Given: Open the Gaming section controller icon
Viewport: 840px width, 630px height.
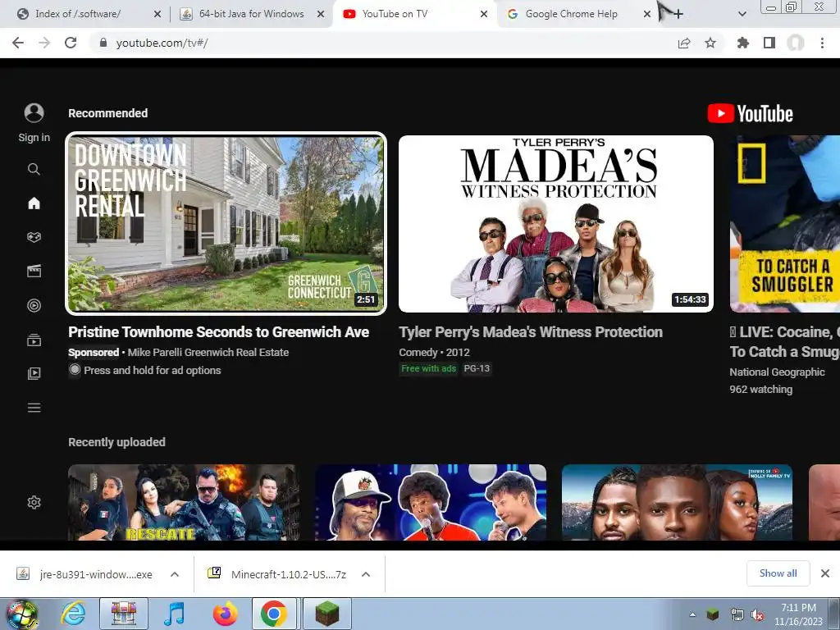Looking at the screenshot, I should (34, 237).
